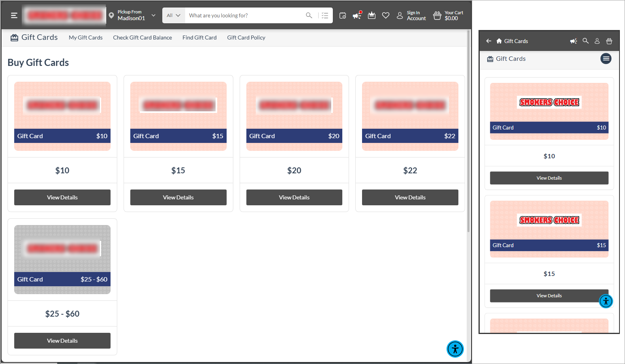
Task: Select the Gift Cards title in desktop submenu
Action: tap(39, 37)
